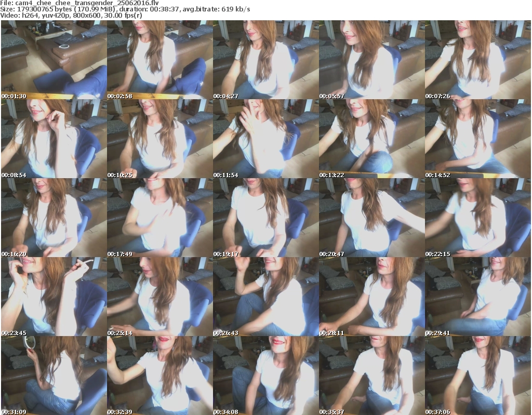Open the thumbnail marked 00:14:52

pos(478,139)
